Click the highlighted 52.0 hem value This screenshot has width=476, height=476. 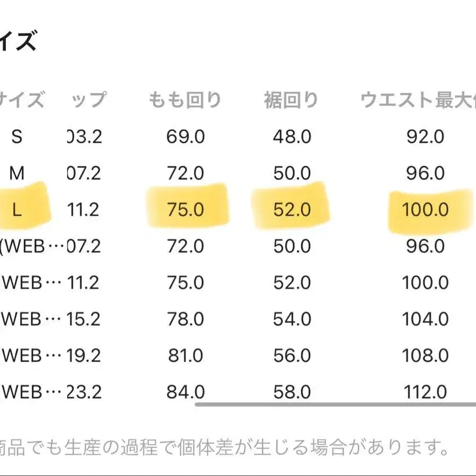click(291, 210)
